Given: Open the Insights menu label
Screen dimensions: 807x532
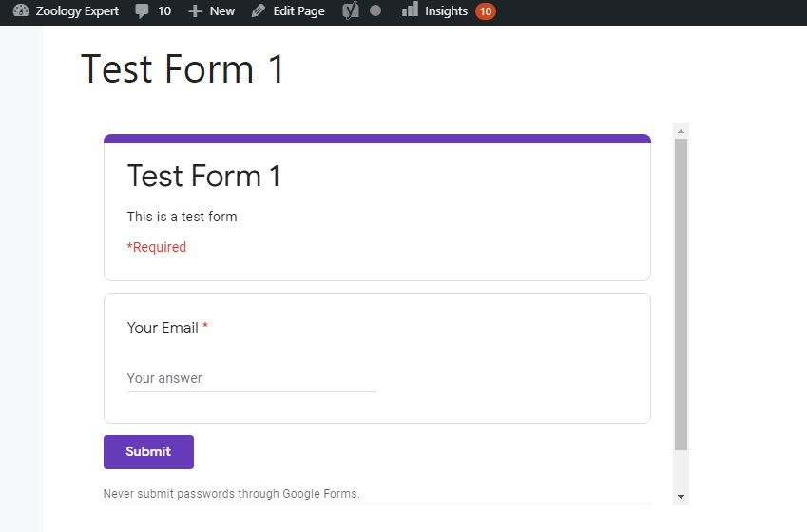Looking at the screenshot, I should (x=446, y=11).
